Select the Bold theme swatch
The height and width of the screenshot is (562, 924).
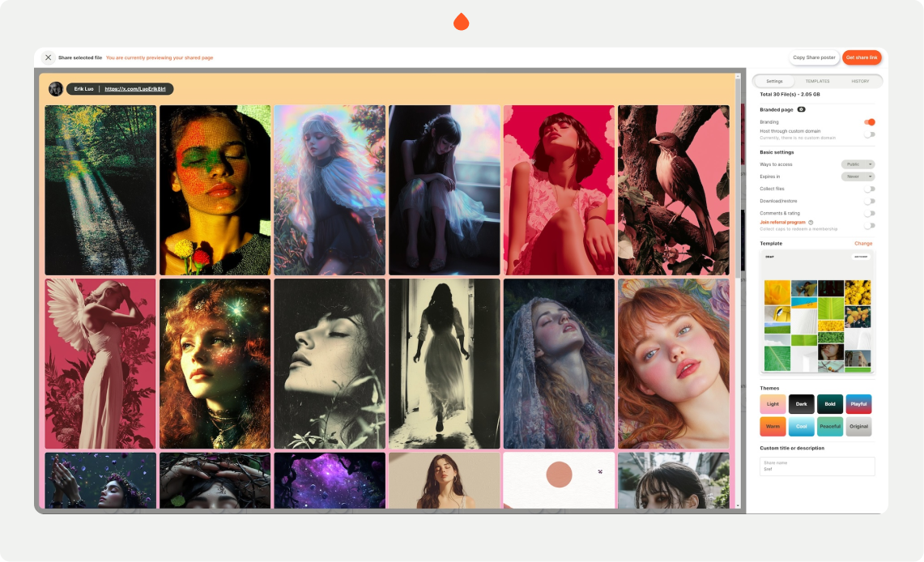click(x=830, y=404)
